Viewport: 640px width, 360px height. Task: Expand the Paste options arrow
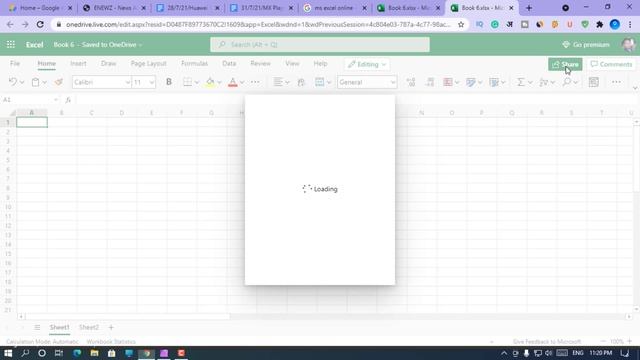(x=44, y=82)
